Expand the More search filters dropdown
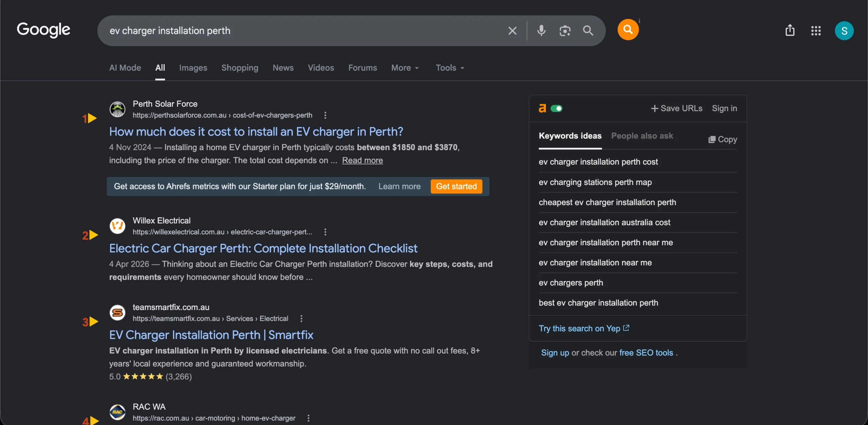Viewport: 868px width, 425px height. (405, 68)
